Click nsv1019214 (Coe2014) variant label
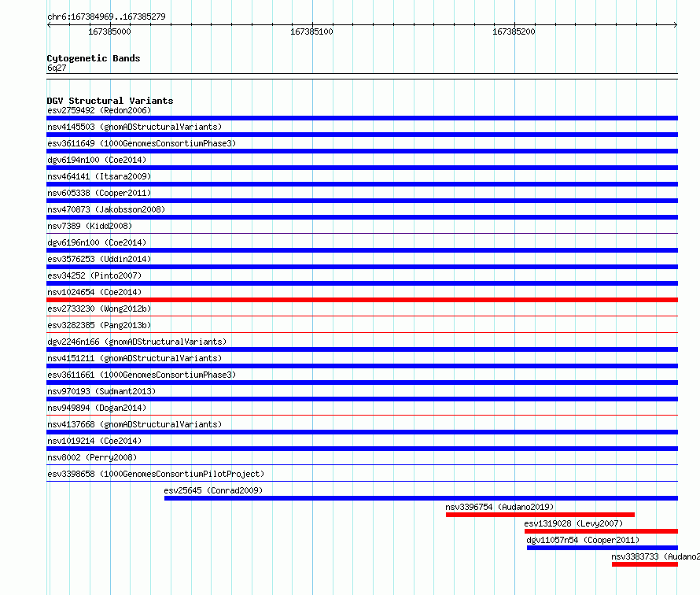Viewport: 700px width, 595px height. [x=94, y=441]
